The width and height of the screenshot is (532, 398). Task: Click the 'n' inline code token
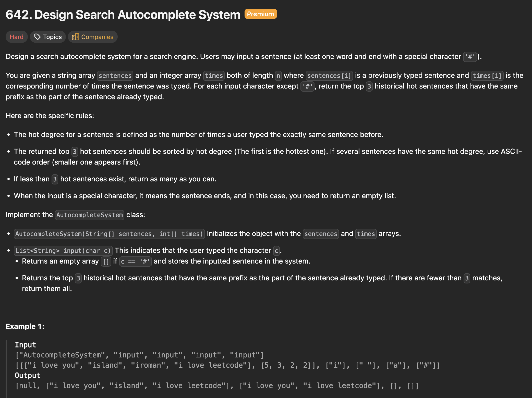tap(278, 76)
